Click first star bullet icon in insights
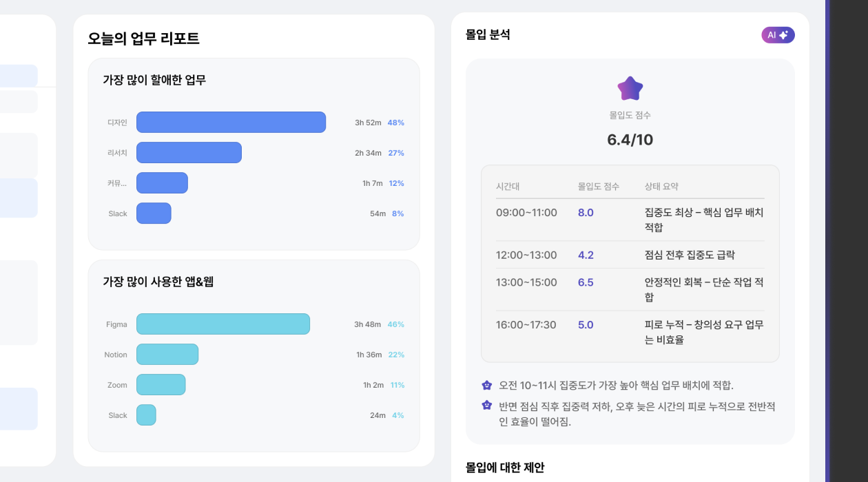Image resolution: width=868 pixels, height=482 pixels. coord(487,386)
